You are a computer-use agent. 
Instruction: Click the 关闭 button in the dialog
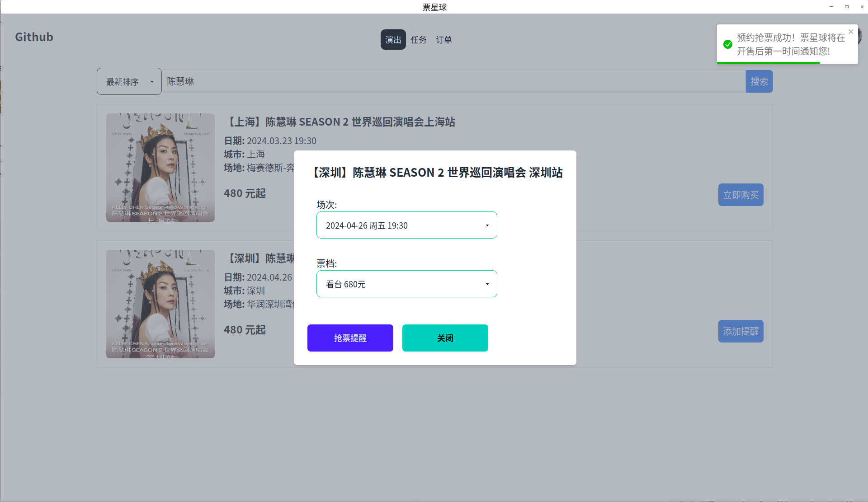click(445, 338)
